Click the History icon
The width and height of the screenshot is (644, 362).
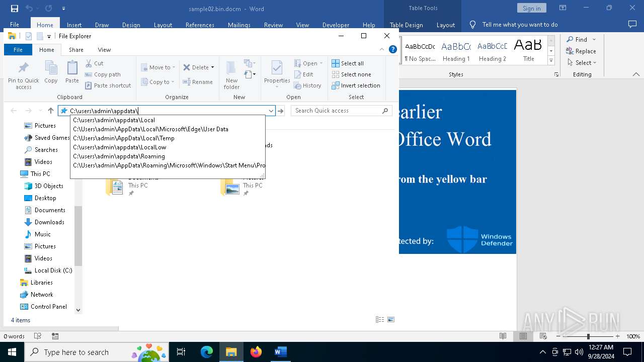pyautogui.click(x=297, y=85)
